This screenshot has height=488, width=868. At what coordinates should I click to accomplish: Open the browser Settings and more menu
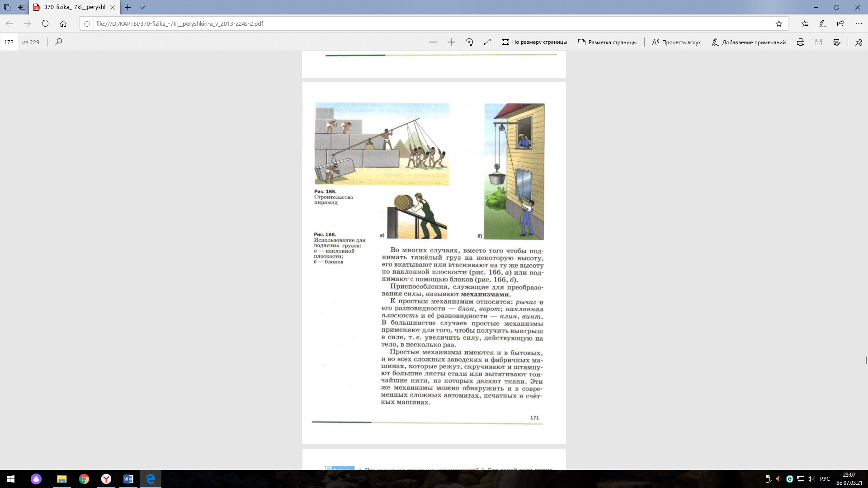click(x=859, y=23)
